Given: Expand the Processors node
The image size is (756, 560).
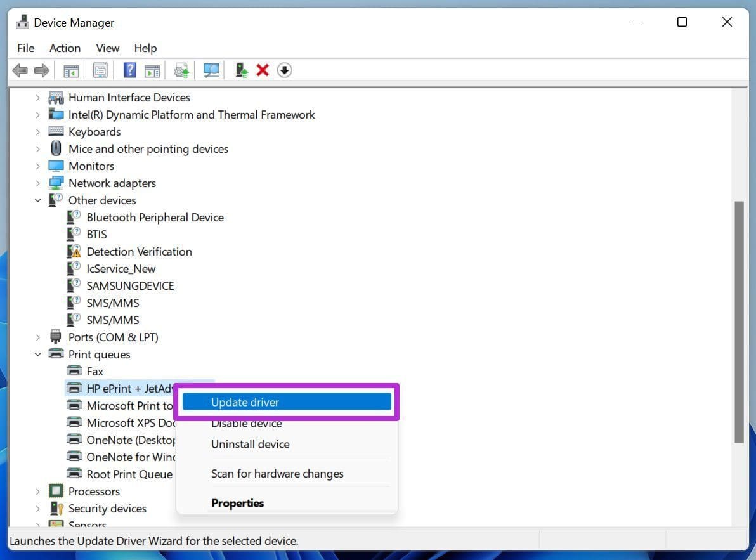Looking at the screenshot, I should pos(37,491).
